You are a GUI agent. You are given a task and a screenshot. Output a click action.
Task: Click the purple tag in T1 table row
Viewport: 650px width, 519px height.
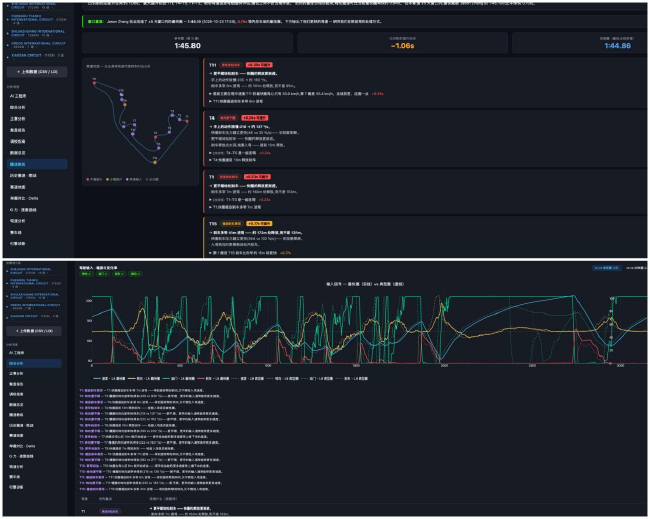110,512
